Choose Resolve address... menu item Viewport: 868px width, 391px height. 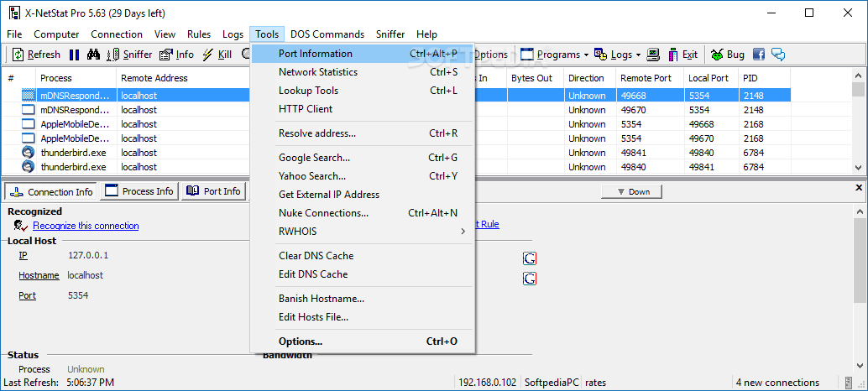point(362,133)
